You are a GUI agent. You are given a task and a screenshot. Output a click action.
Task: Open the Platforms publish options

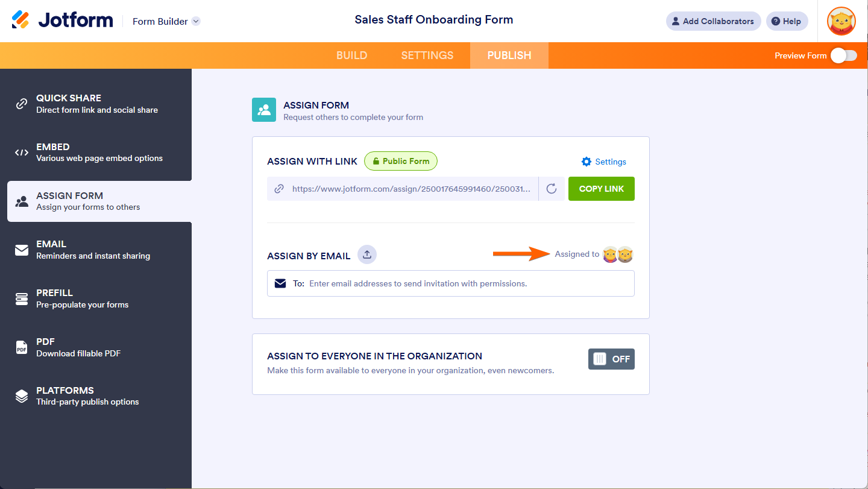(96, 396)
